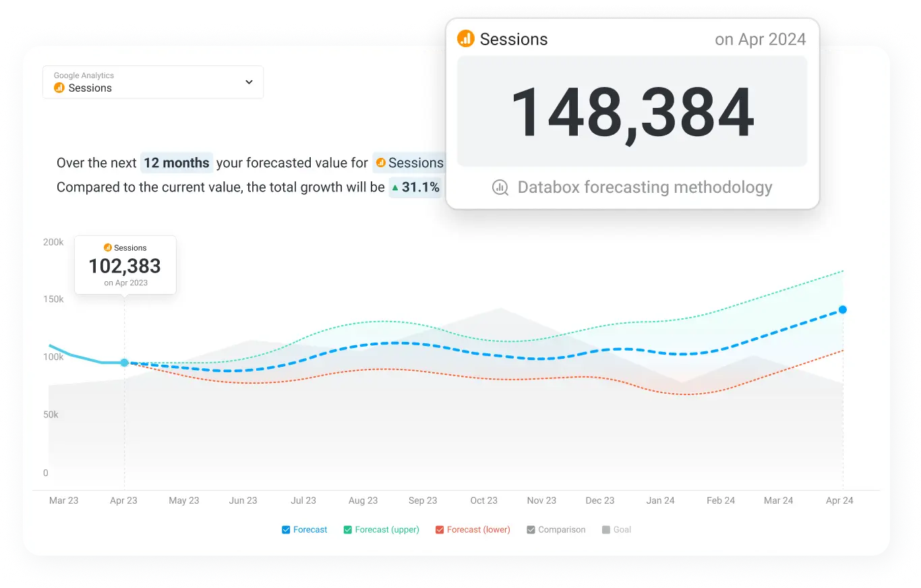
Task: Click the 0 y-axis label
Action: [46, 473]
